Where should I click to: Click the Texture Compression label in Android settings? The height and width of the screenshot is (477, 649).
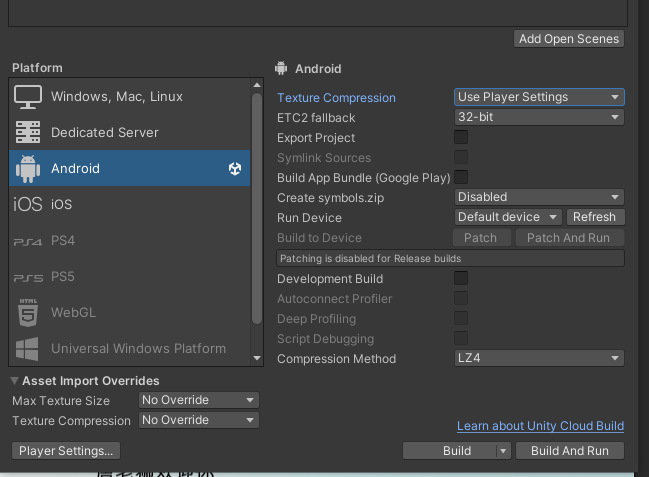[336, 98]
